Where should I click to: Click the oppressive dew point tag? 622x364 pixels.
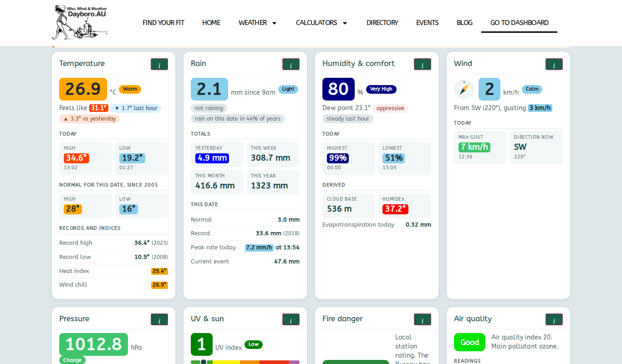coord(390,108)
